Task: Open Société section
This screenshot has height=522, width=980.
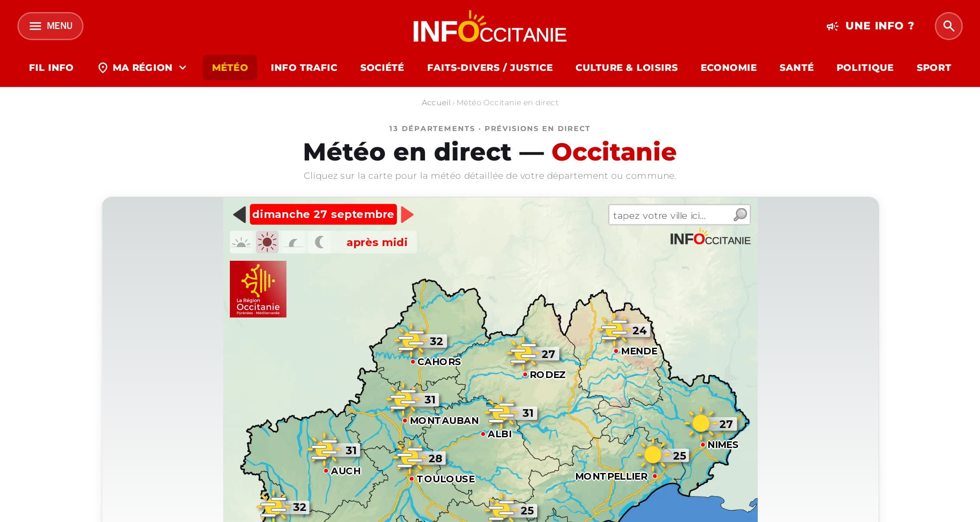Action: [382, 68]
